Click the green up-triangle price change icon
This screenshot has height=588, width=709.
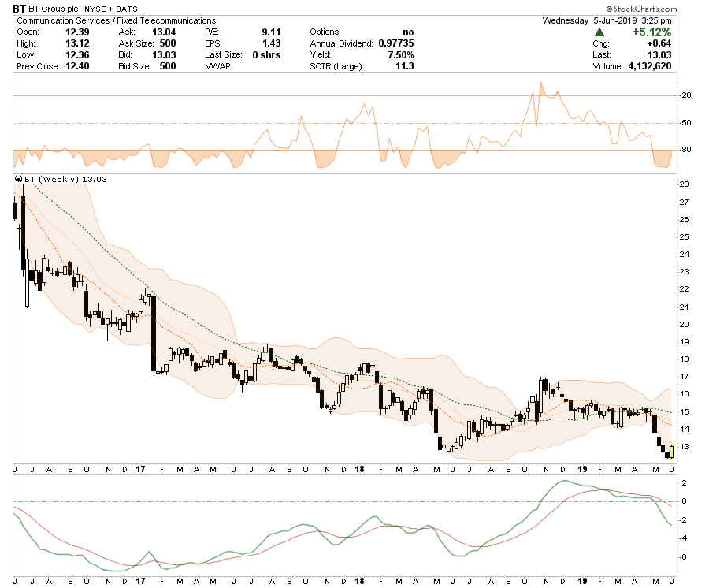tap(599, 32)
